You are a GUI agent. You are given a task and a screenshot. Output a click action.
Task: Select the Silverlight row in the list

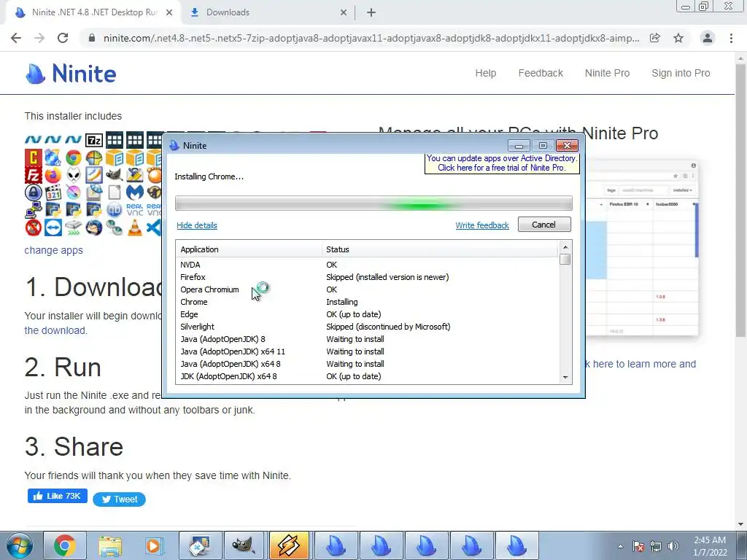(x=368, y=327)
